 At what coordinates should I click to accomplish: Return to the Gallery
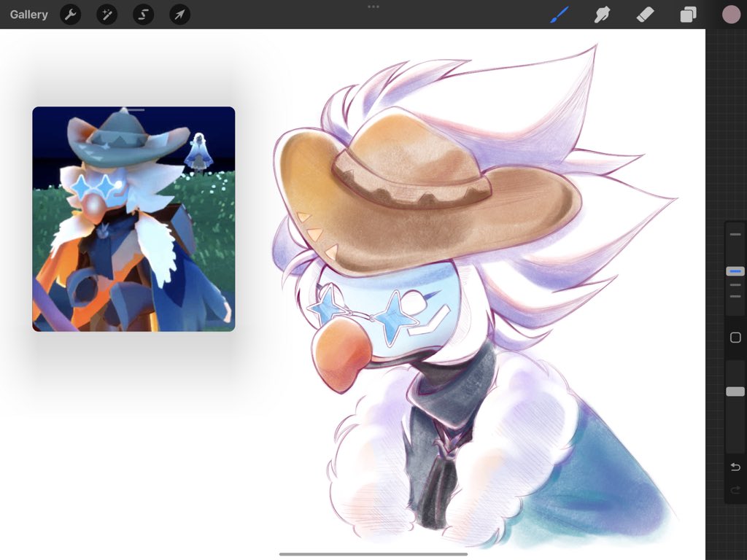pyautogui.click(x=28, y=15)
